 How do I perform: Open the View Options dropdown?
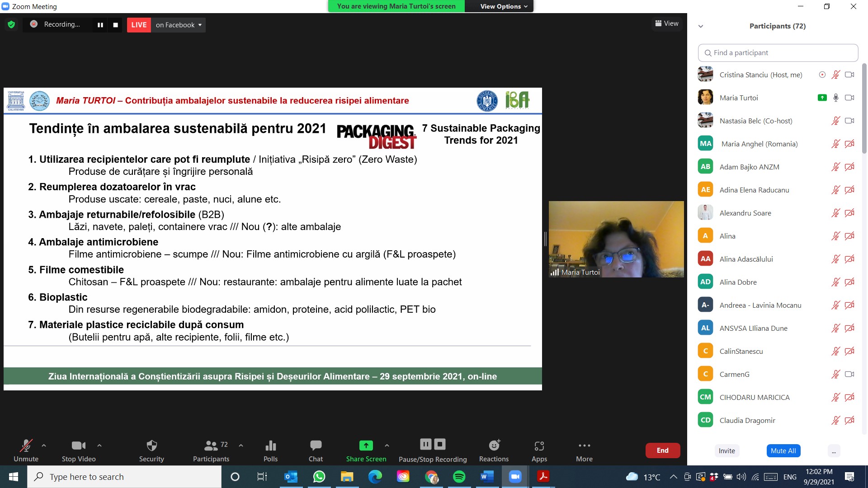click(504, 6)
